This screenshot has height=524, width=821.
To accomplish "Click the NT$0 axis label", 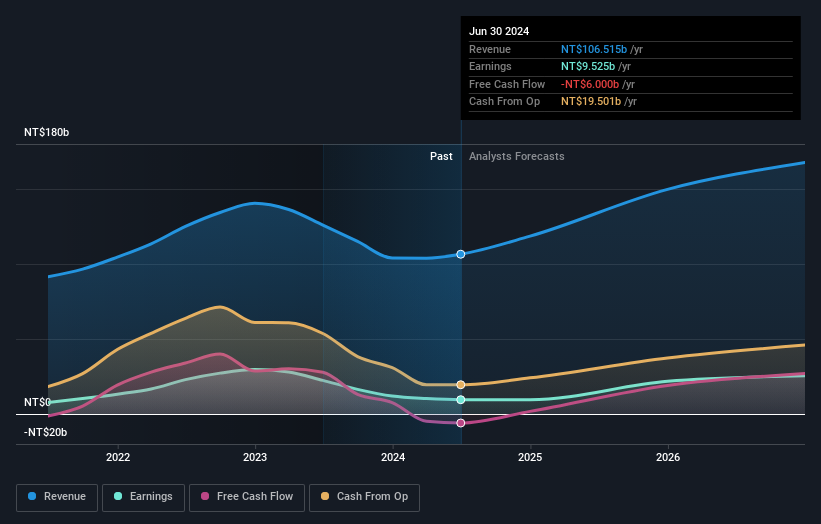I will pos(37,403).
